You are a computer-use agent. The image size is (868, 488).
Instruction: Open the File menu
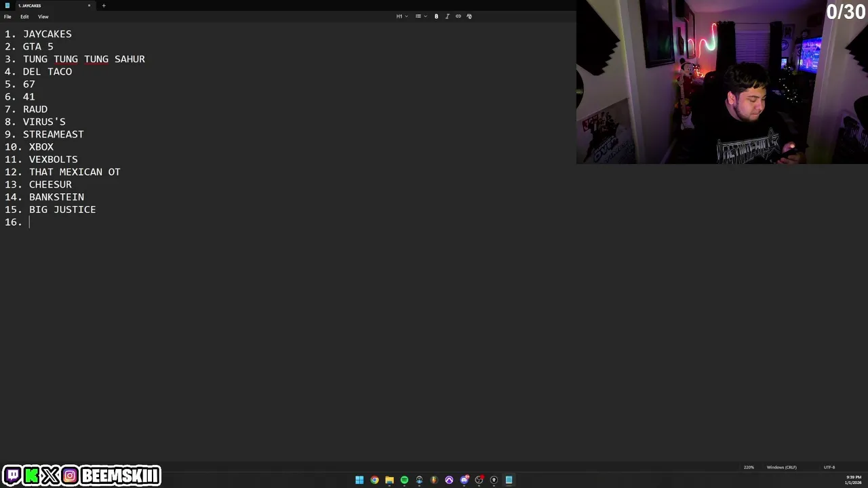[x=7, y=16]
